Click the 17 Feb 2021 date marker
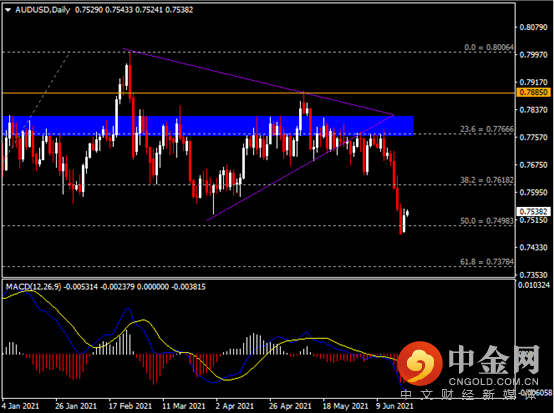 pyautogui.click(x=130, y=406)
